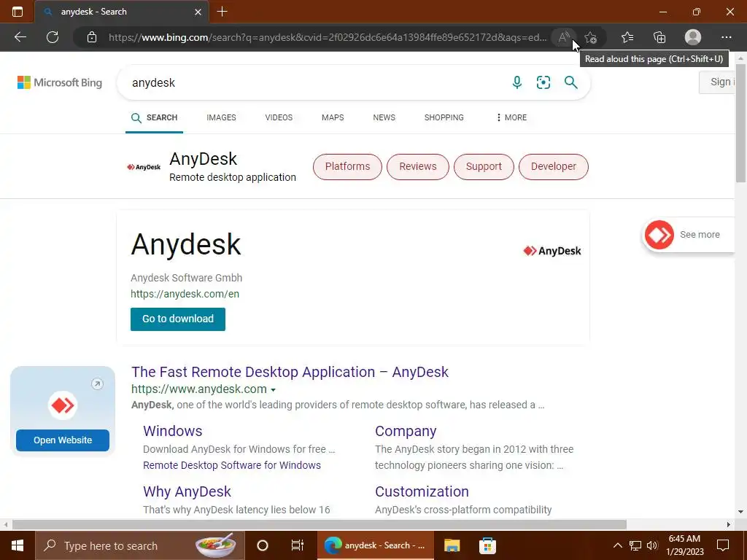Show hidden system tray icons
The height and width of the screenshot is (560, 747).
point(617,545)
